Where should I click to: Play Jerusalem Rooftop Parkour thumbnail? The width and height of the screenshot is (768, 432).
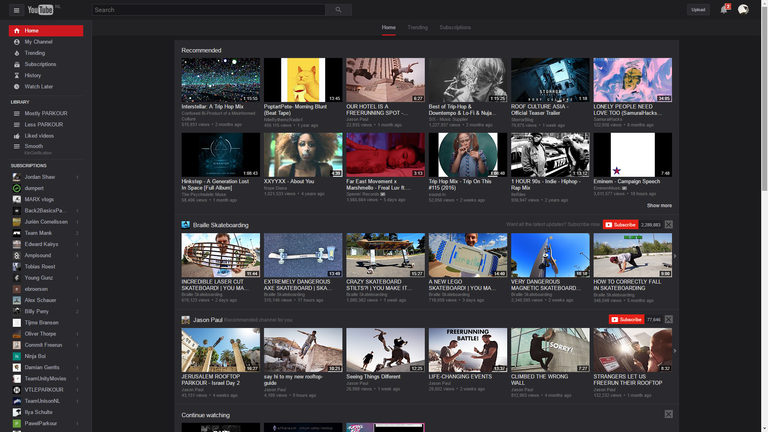click(x=220, y=350)
